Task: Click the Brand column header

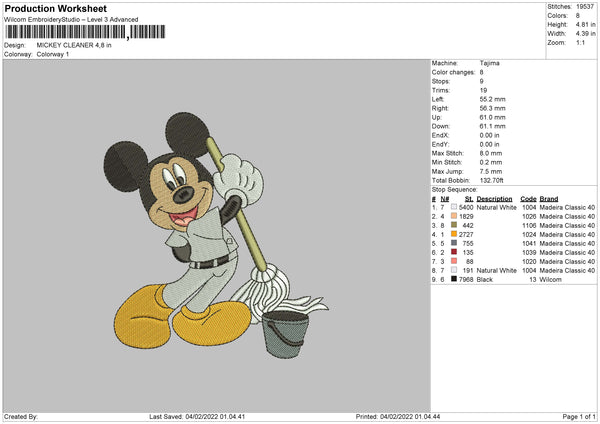Action: coord(549,199)
